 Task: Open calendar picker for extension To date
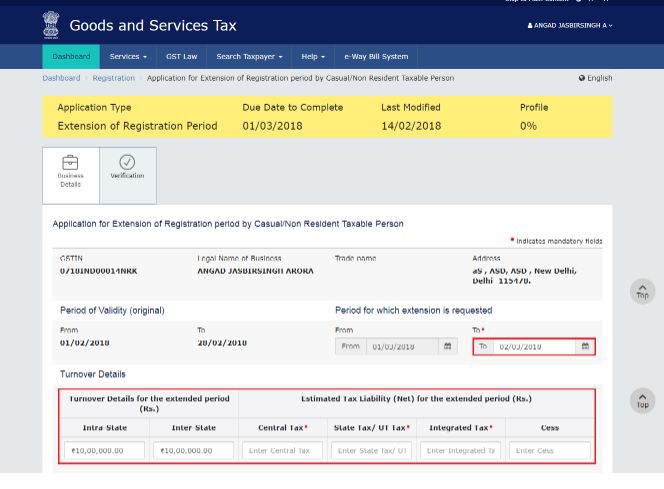pyautogui.click(x=585, y=347)
